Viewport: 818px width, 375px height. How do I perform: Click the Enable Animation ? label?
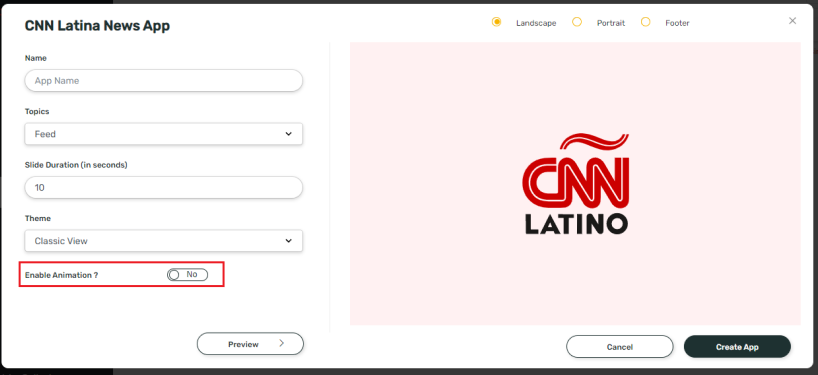click(x=62, y=275)
